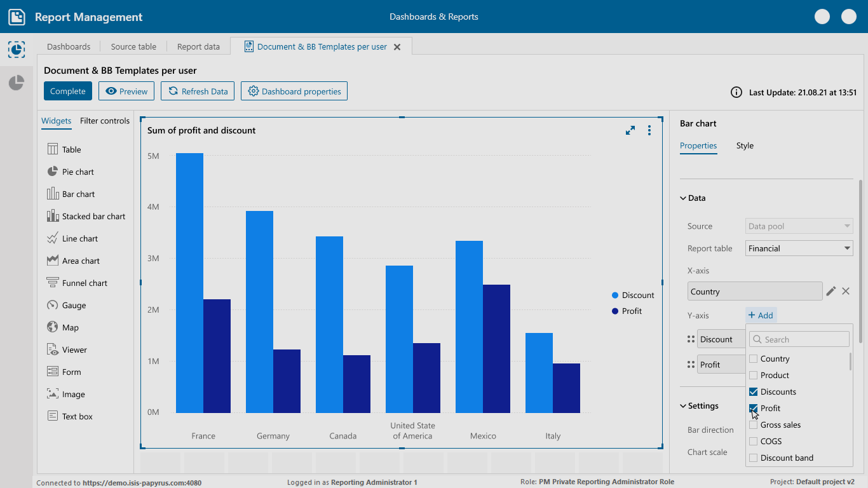This screenshot has height=488, width=868.
Task: Open the Filter controls tab
Action: (105, 121)
